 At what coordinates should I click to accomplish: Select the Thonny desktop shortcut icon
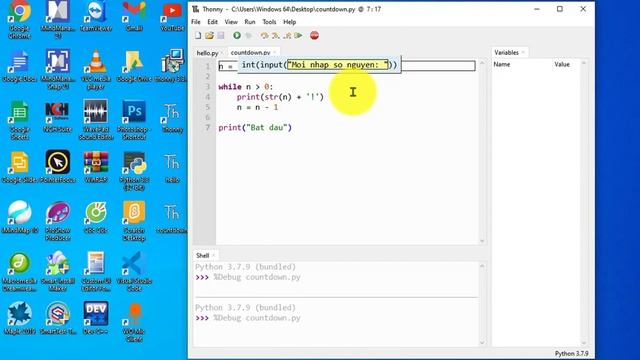172,118
